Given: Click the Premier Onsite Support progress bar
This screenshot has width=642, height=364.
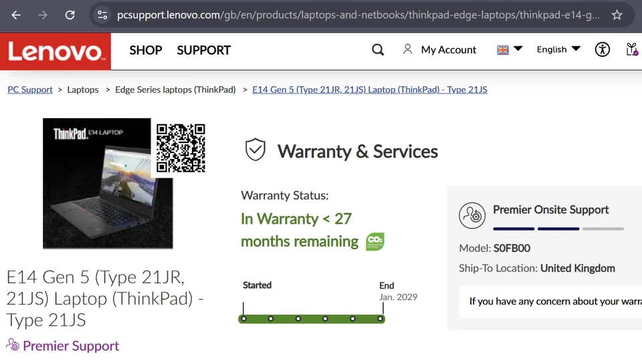Looking at the screenshot, I should [x=558, y=228].
